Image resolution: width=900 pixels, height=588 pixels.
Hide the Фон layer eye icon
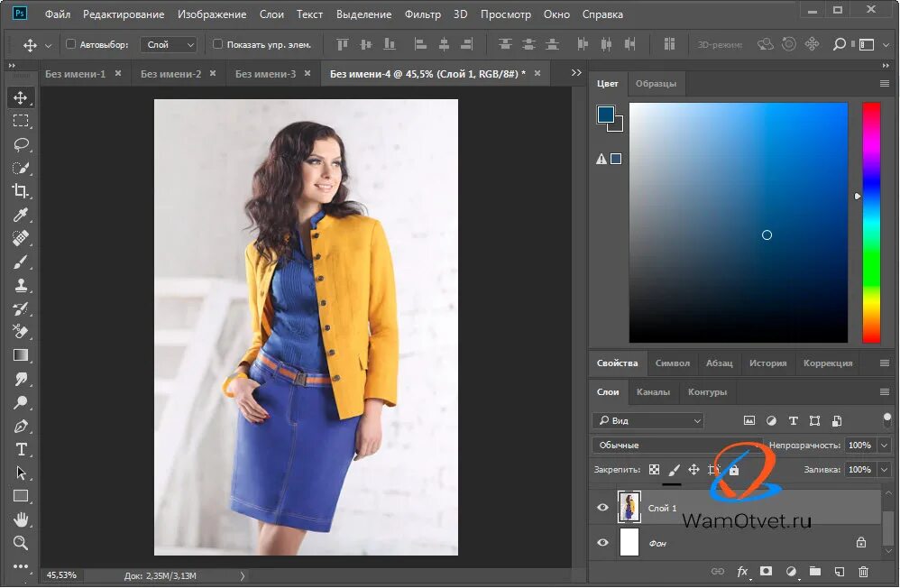602,543
